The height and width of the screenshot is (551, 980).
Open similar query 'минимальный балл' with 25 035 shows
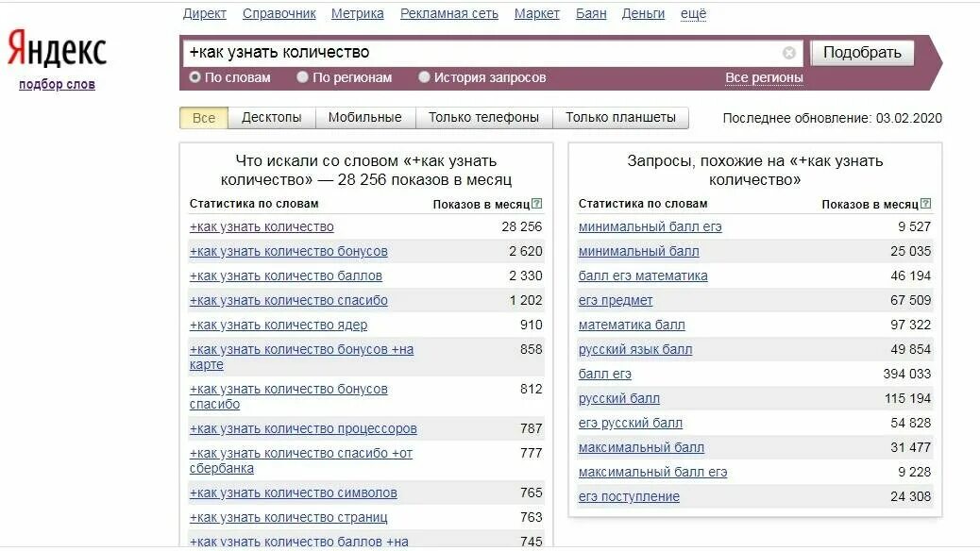(x=639, y=251)
